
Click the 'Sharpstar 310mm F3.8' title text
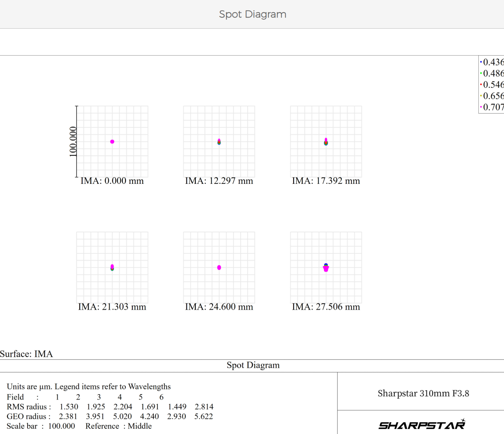pos(423,393)
